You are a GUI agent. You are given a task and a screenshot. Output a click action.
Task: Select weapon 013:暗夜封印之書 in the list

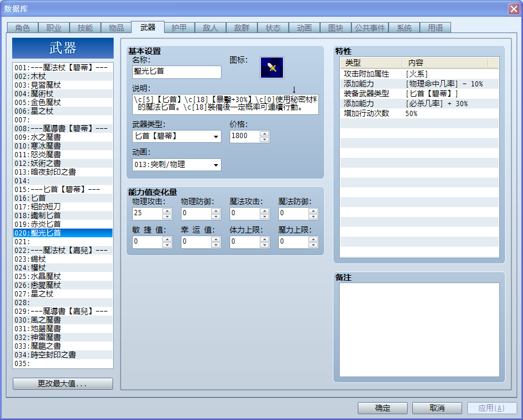(x=63, y=172)
